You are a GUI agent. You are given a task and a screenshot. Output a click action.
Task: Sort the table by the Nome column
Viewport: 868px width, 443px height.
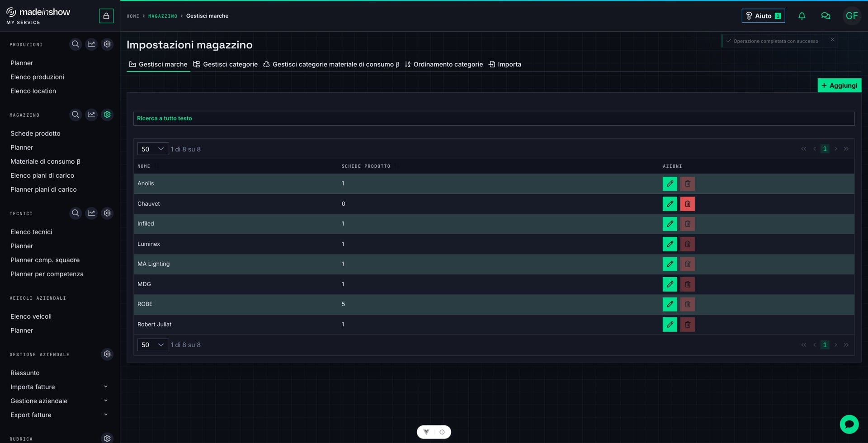(x=144, y=166)
